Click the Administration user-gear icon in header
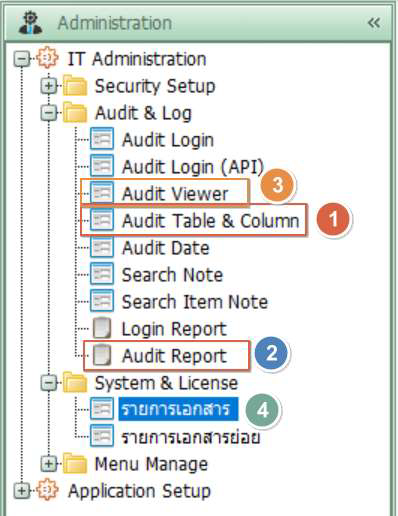This screenshot has height=516, width=398. [30, 23]
